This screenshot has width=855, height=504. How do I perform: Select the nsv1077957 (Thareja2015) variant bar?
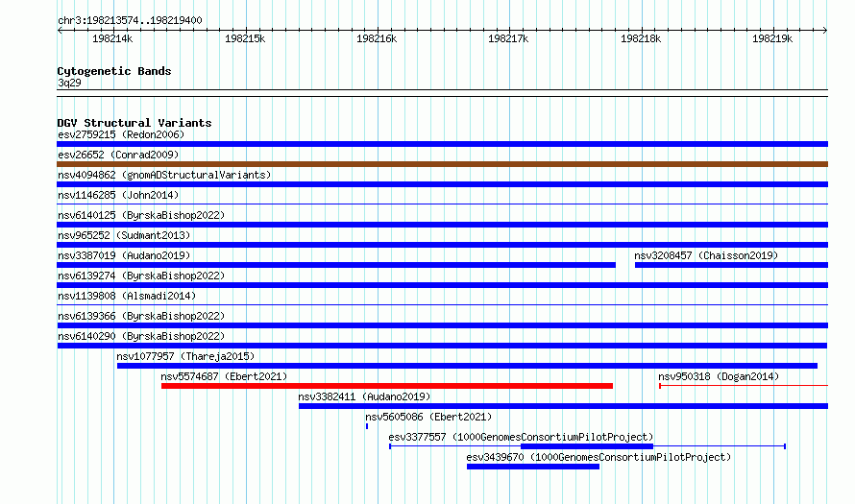click(x=467, y=366)
